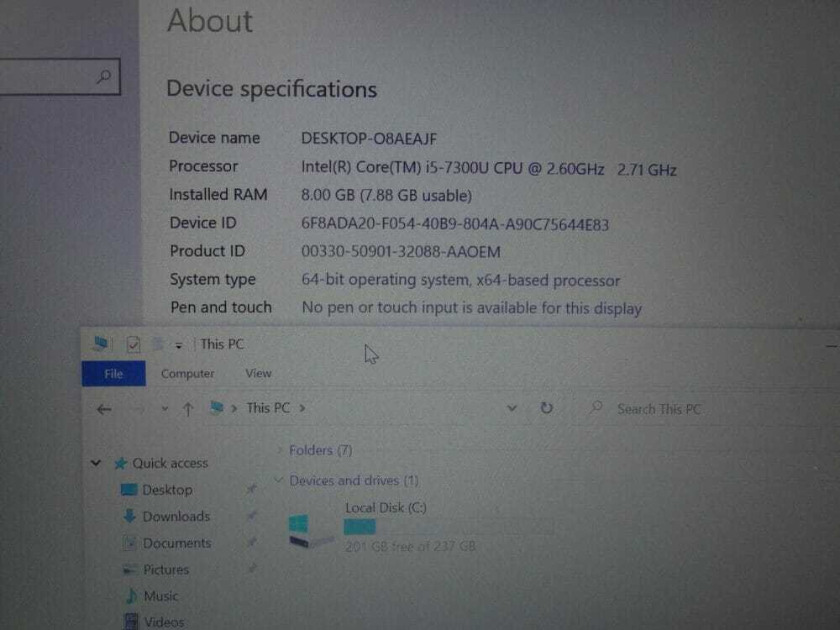Open Documents in Quick access
840x630 pixels.
click(176, 543)
